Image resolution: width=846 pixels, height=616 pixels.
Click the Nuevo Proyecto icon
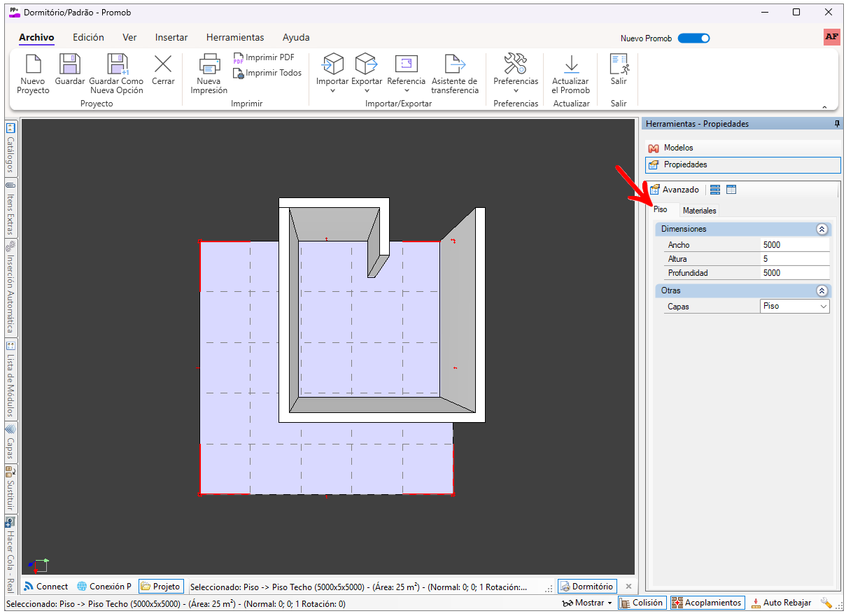(33, 65)
